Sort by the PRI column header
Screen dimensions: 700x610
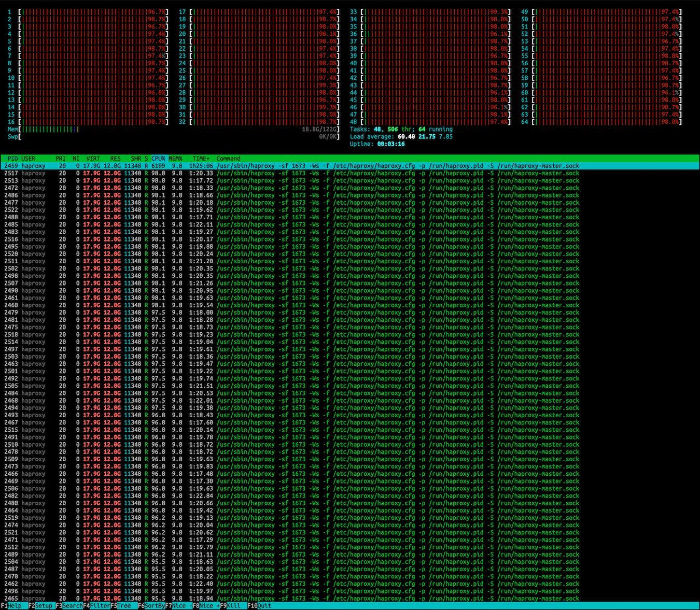pos(61,159)
